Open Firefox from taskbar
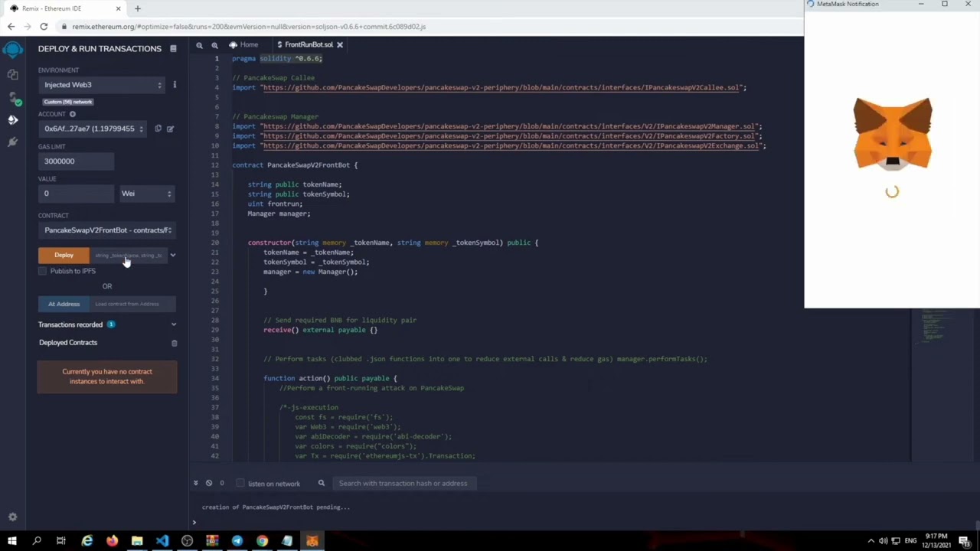 (x=113, y=541)
